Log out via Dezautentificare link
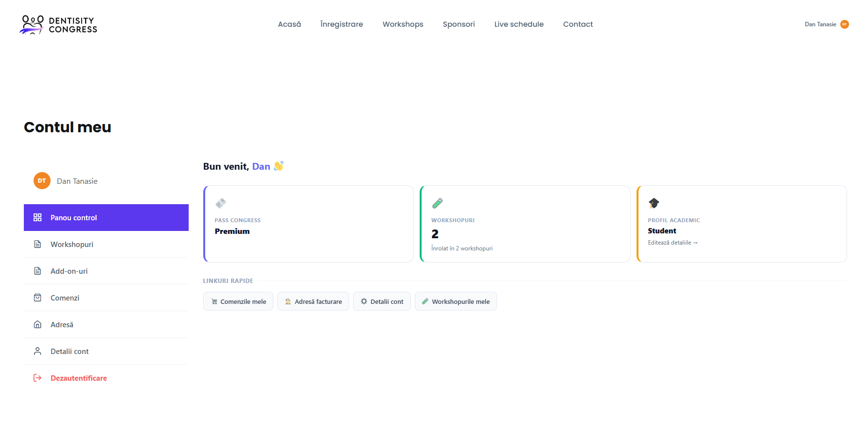The image size is (868, 423). (106, 378)
